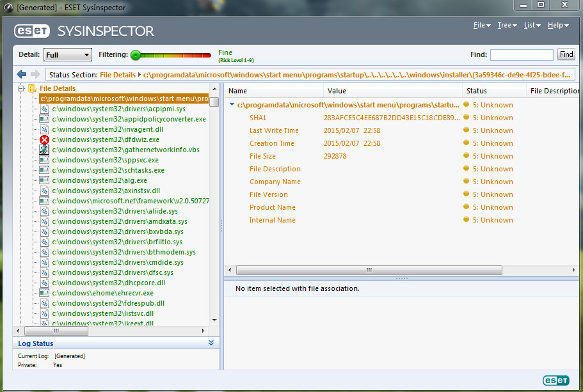The height and width of the screenshot is (392, 583).
Task: Click the script icon beside gathernetworkinfo.vbs
Action: tap(45, 150)
